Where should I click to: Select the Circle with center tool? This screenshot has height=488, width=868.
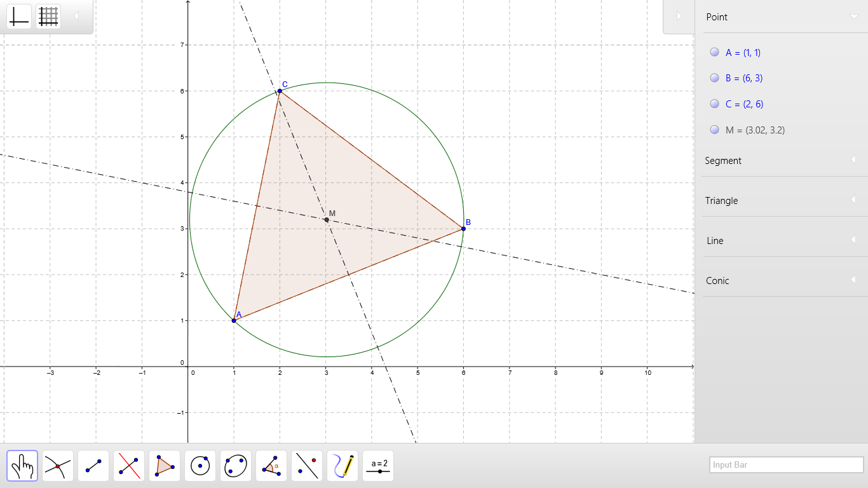200,466
